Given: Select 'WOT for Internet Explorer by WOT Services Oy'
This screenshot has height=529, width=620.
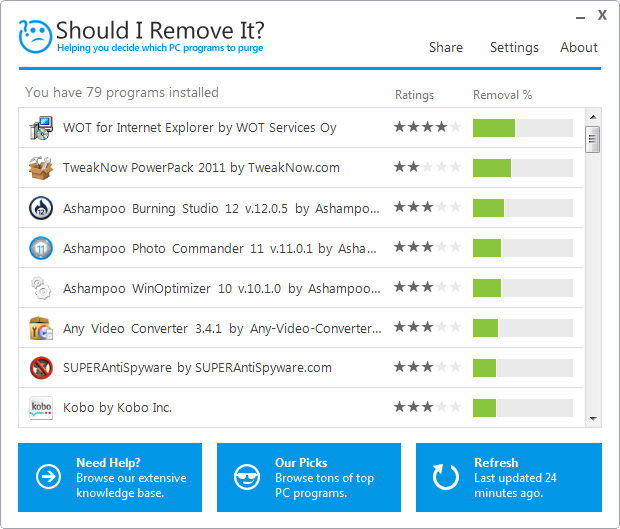Looking at the screenshot, I should tap(301, 128).
